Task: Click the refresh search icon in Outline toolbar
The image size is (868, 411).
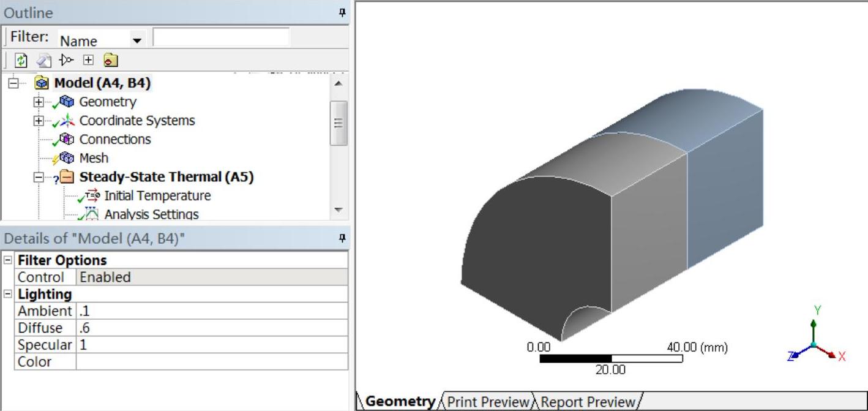Action: tap(21, 60)
